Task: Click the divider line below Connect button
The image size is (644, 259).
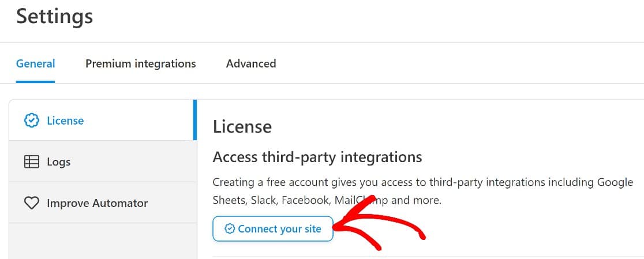Action: point(427,257)
